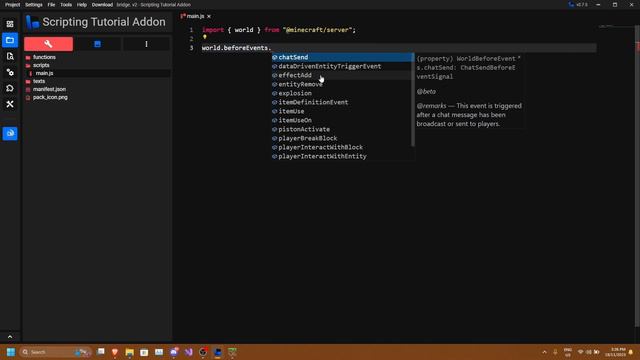
Task: Close the main.js tab
Action: click(x=209, y=16)
